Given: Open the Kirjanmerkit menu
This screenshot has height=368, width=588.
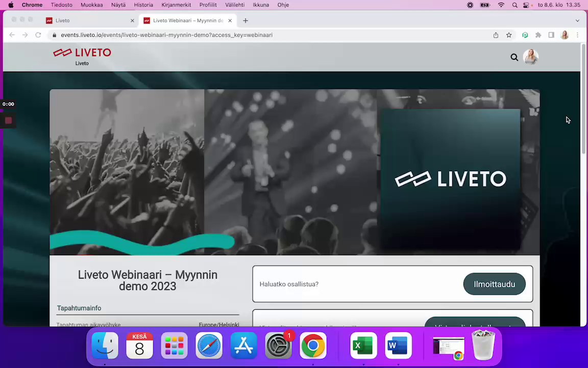Looking at the screenshot, I should click(176, 5).
